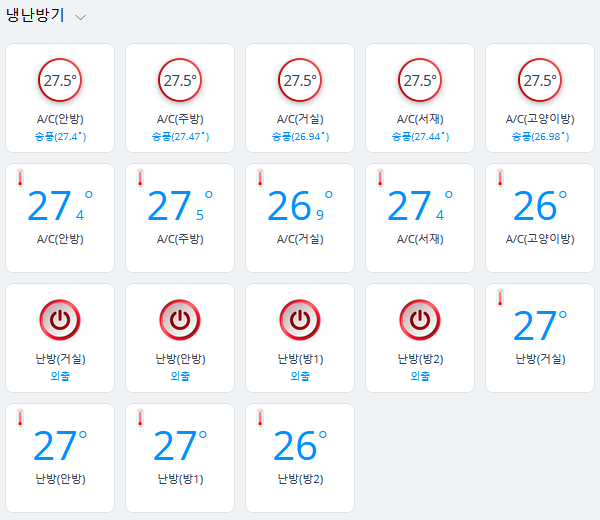Open the 송풍(26.94°) status link
The image size is (600, 520).
300,137
